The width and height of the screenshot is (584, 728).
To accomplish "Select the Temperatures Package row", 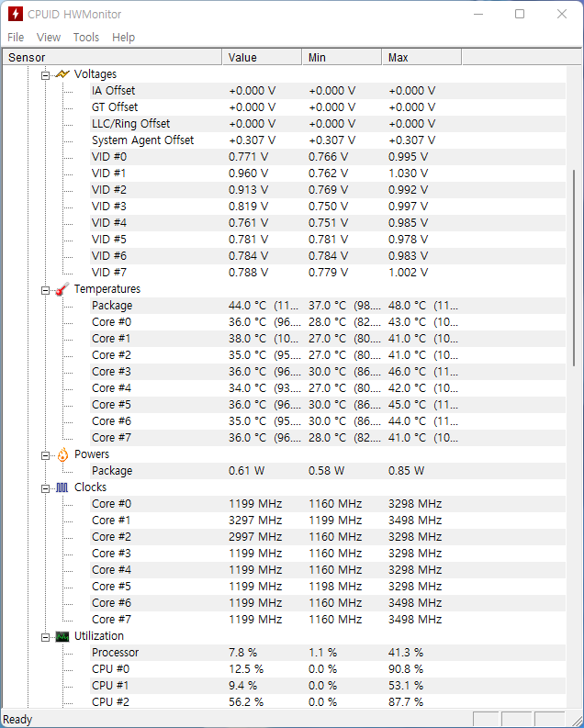I will coord(328,306).
